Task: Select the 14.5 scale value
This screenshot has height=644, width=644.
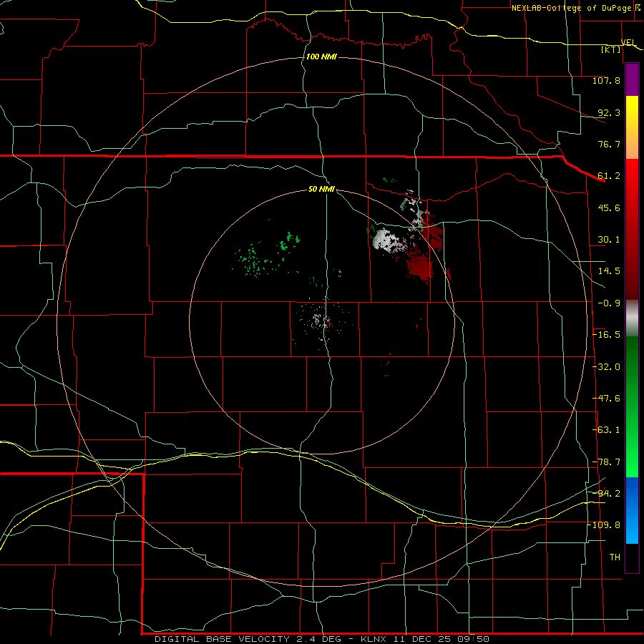Action: click(x=609, y=271)
